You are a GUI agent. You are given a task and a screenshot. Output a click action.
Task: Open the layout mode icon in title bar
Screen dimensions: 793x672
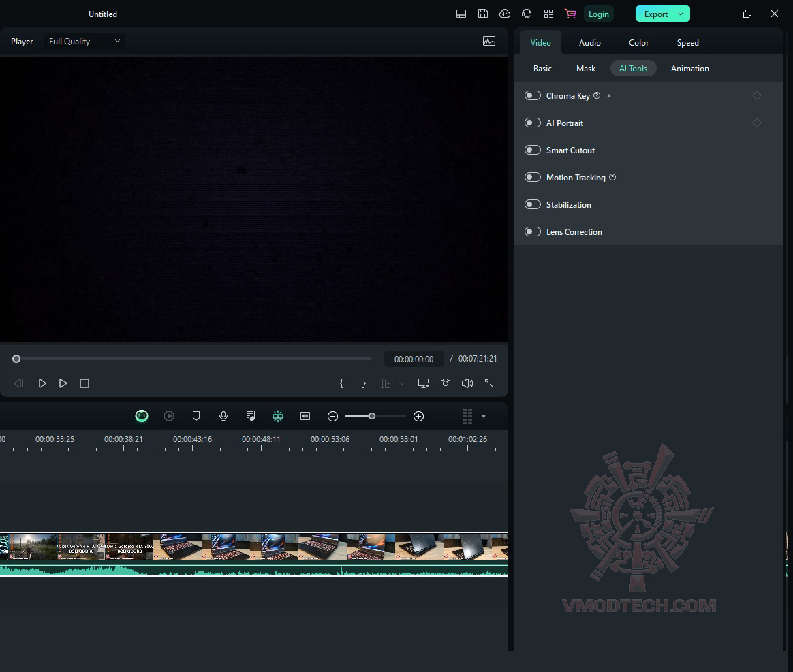[461, 14]
